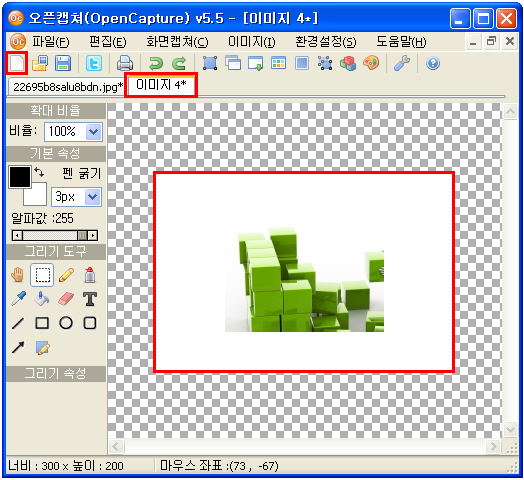Redo the last undone action
The width and height of the screenshot is (524, 480).
point(179,63)
